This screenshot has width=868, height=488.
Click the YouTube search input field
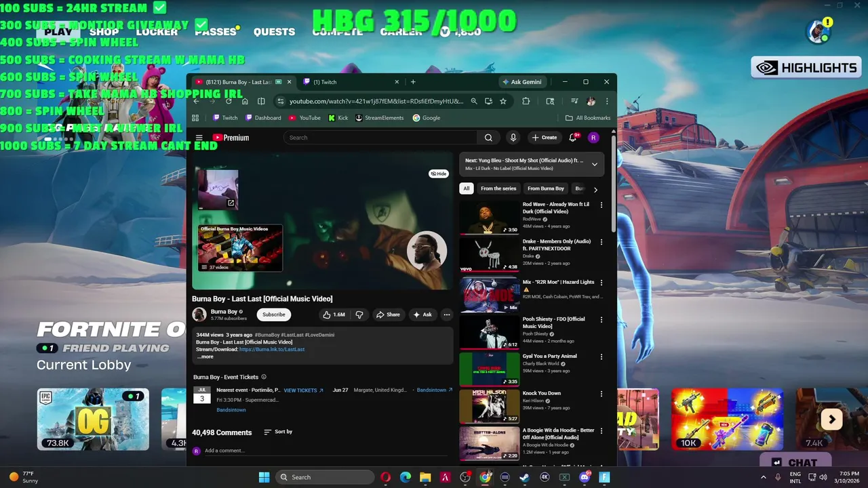[381, 138]
